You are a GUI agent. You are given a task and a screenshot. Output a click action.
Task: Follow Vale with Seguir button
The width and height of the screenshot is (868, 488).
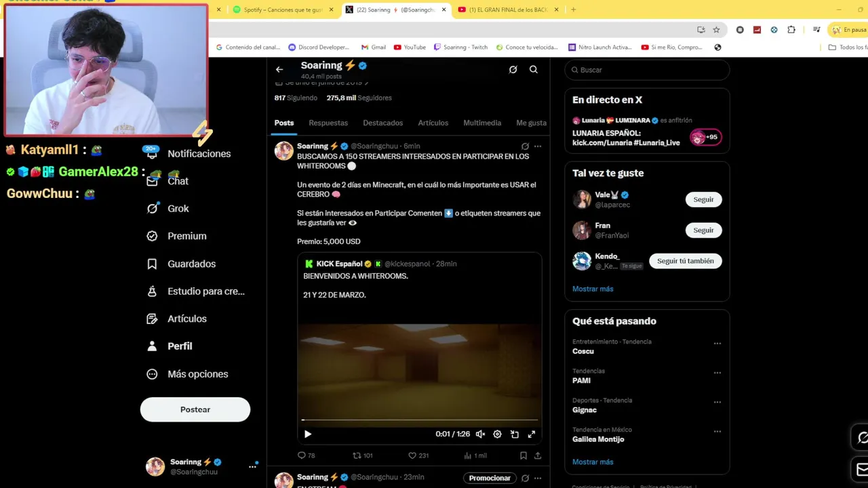pos(703,199)
